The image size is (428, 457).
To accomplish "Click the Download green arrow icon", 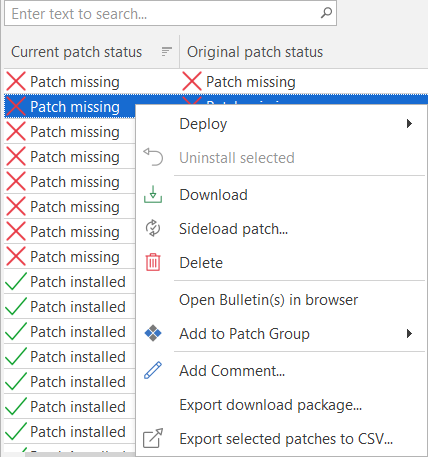I will tap(153, 195).
